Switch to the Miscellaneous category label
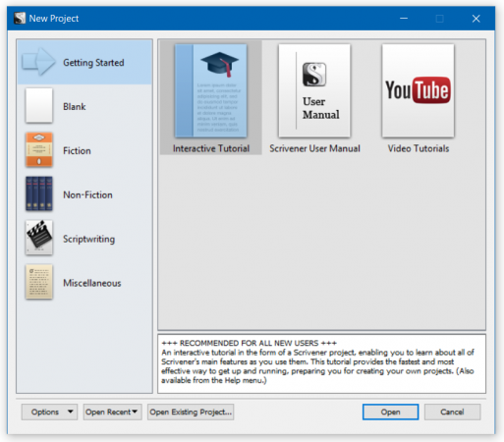 click(92, 283)
